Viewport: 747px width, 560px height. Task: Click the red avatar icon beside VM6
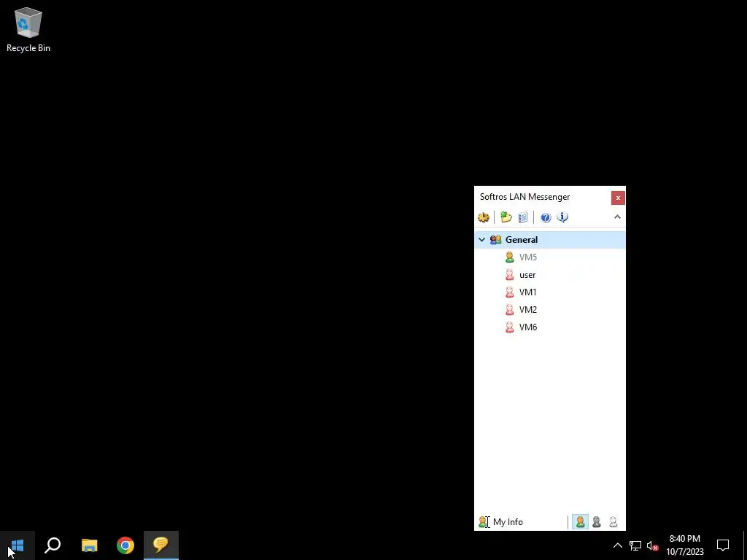tap(509, 327)
